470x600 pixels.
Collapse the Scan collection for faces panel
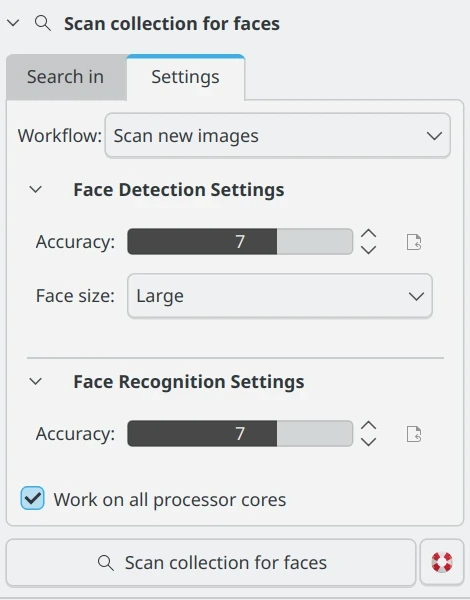click(x=13, y=23)
